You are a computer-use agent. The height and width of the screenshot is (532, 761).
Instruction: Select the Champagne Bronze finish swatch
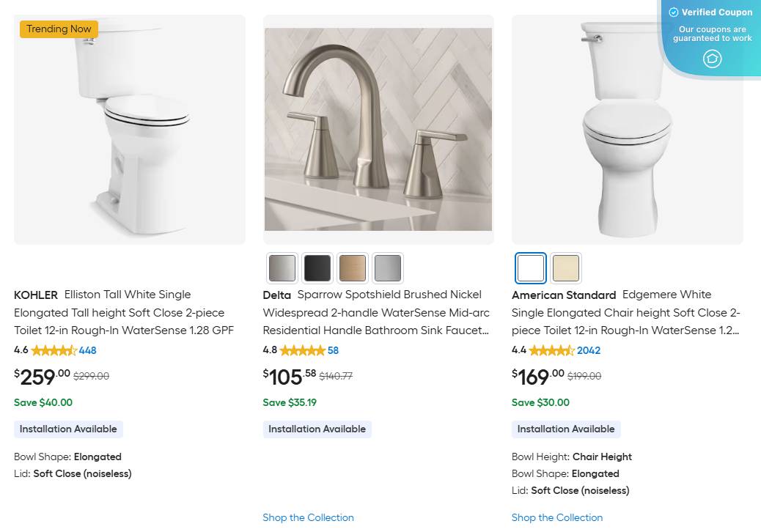[x=352, y=267]
